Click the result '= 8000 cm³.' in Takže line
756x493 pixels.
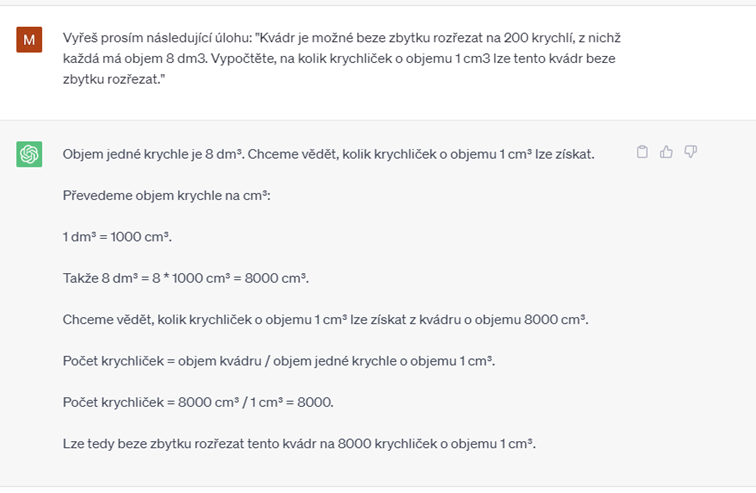(x=271, y=279)
